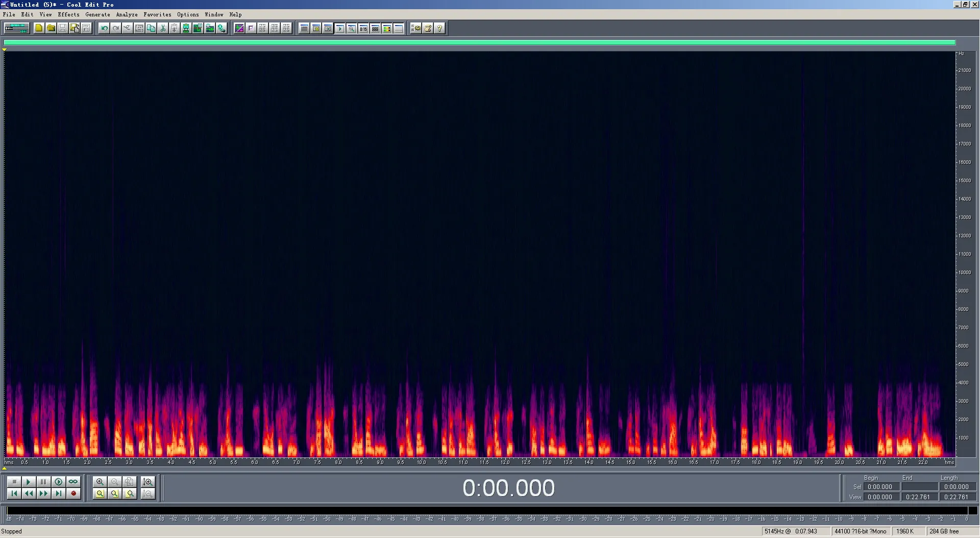980x538 pixels.
Task: Play to end using circled play button
Action: pos(58,482)
